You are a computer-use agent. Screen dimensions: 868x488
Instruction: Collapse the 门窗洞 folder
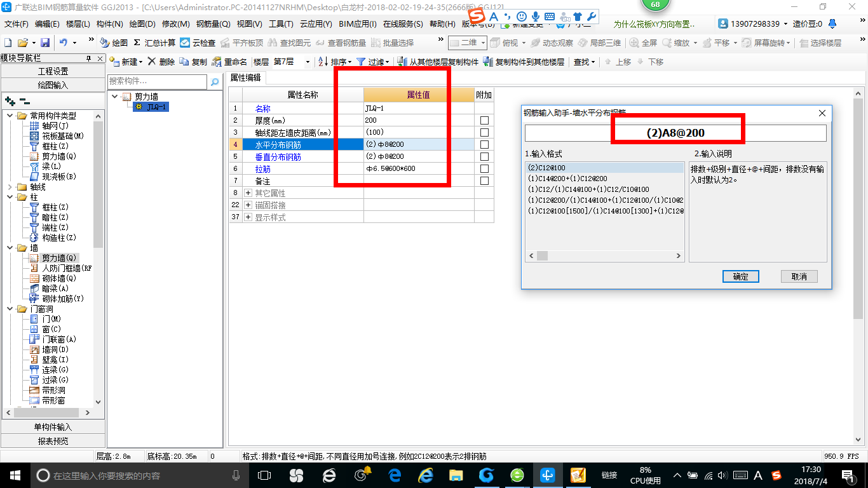[10, 309]
